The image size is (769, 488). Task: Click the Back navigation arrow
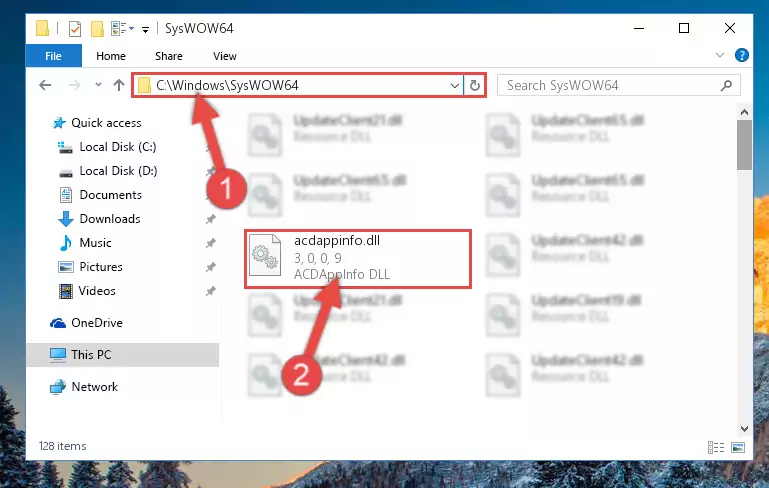pyautogui.click(x=45, y=85)
